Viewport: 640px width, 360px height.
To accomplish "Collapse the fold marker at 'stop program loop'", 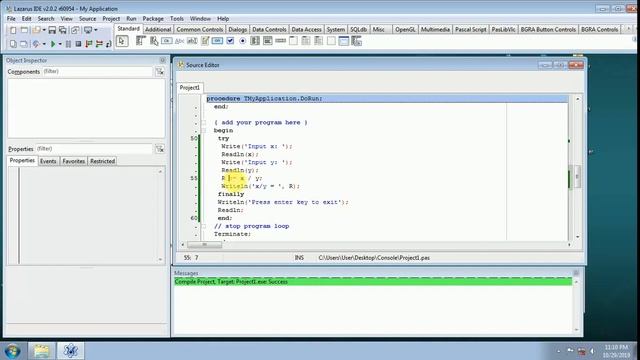I will tap(203, 226).
